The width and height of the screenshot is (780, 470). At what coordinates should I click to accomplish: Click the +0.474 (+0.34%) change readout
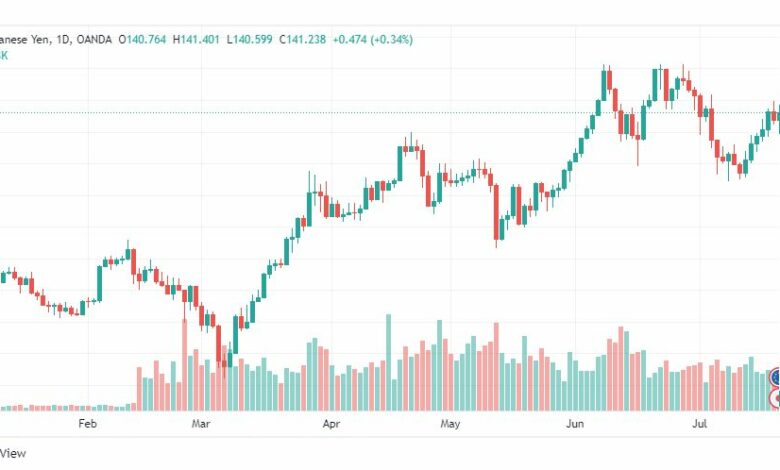coord(373,39)
